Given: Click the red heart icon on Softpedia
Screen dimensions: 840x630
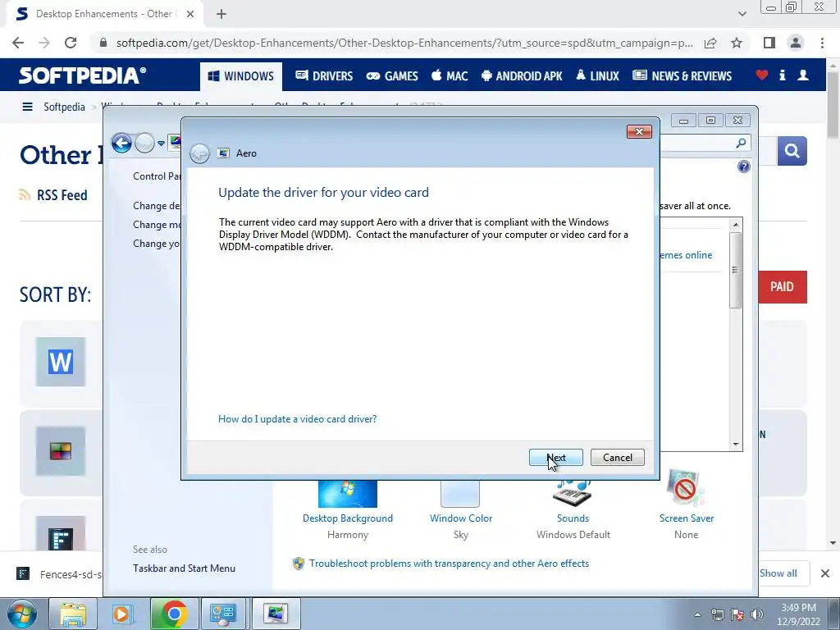Looking at the screenshot, I should click(761, 75).
